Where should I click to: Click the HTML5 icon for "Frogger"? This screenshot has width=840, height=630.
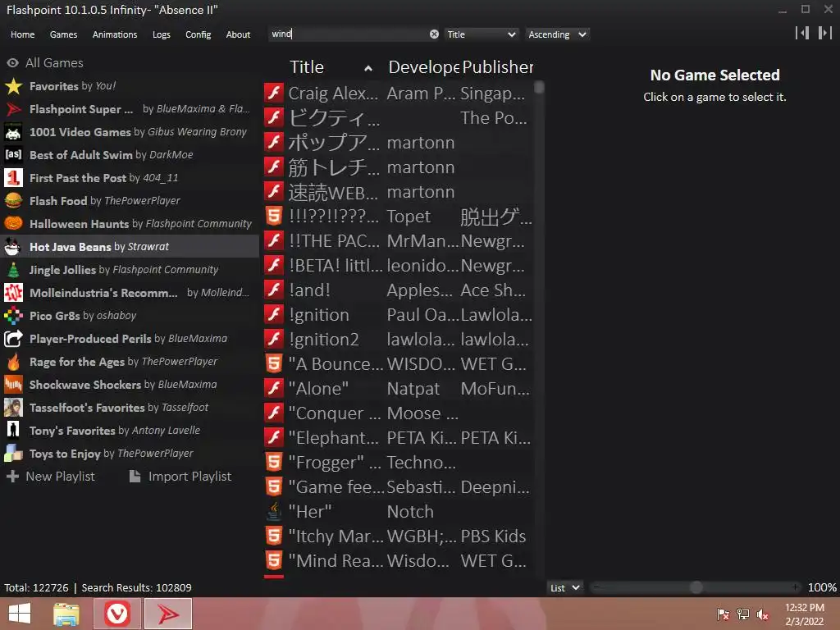(274, 463)
